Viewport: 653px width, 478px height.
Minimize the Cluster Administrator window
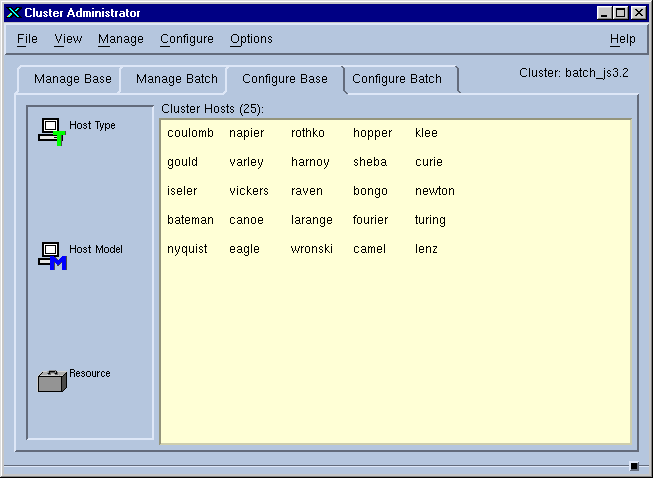[x=604, y=13]
